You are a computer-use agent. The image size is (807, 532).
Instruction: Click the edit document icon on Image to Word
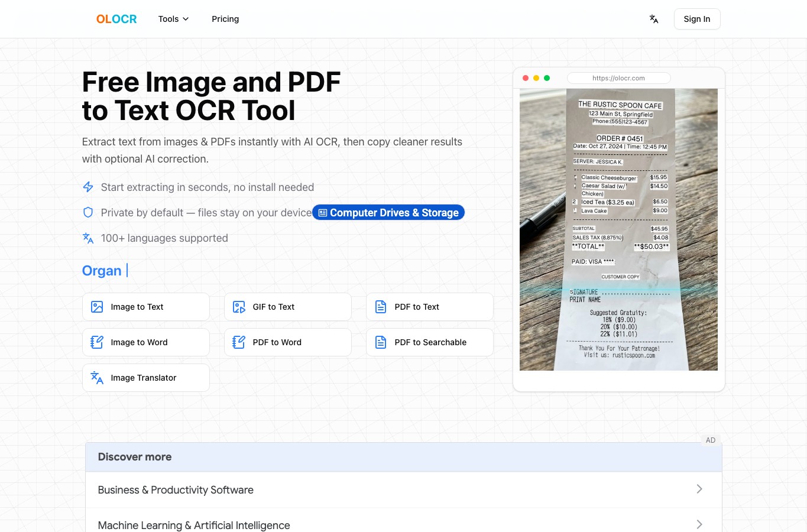pyautogui.click(x=97, y=342)
